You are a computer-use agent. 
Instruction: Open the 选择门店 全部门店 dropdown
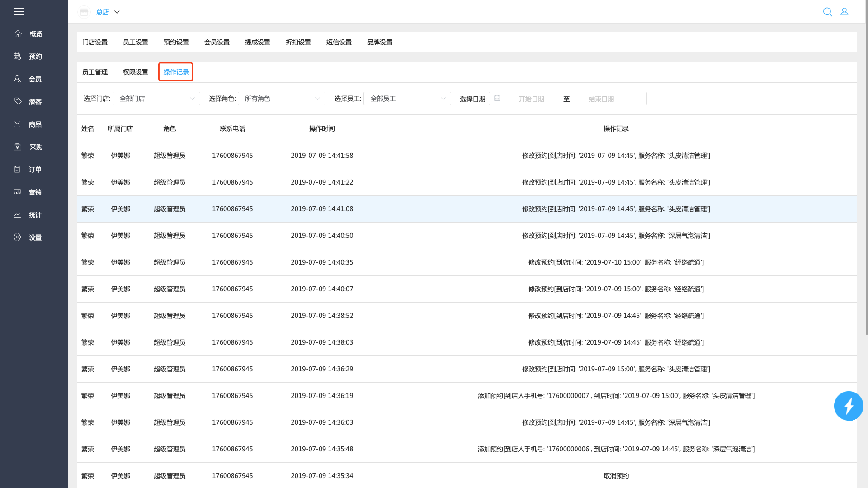pos(156,99)
